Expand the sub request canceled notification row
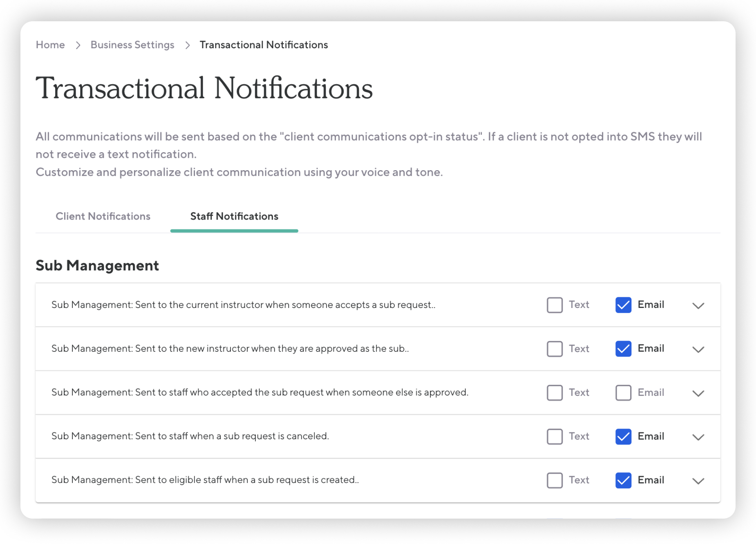Image resolution: width=756 pixels, height=546 pixels. [x=698, y=436]
